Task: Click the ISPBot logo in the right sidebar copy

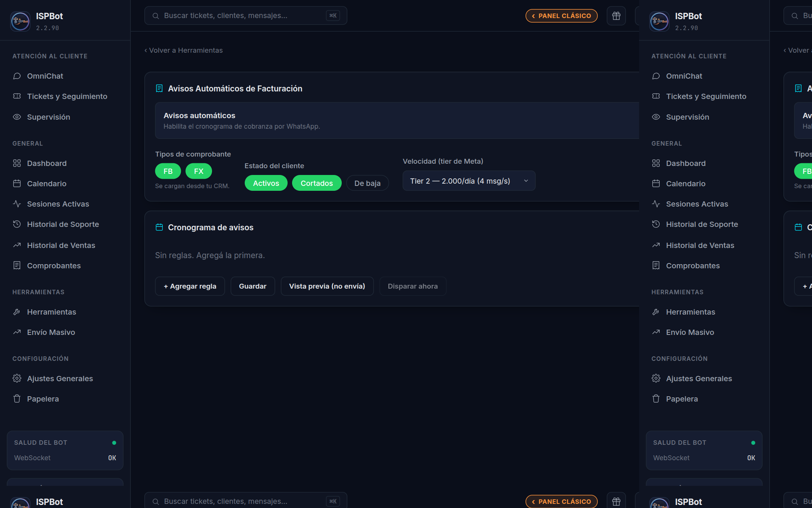Action: pos(659,21)
